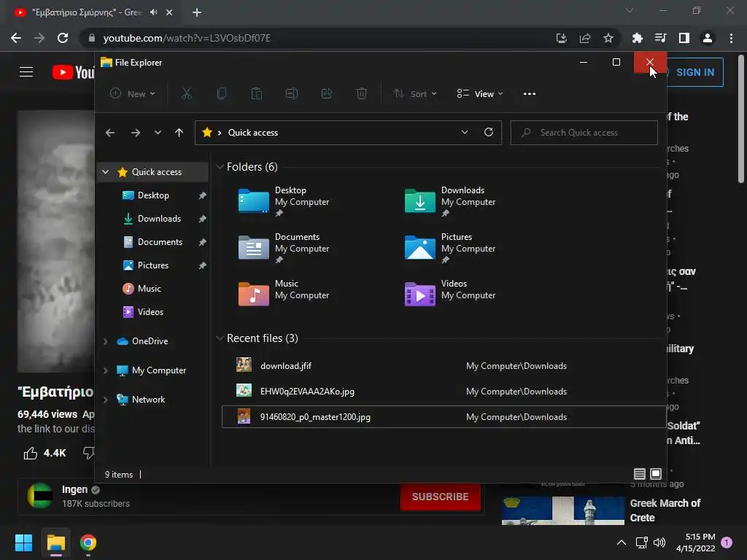Open Desktop folder tile in Folders

click(284, 201)
